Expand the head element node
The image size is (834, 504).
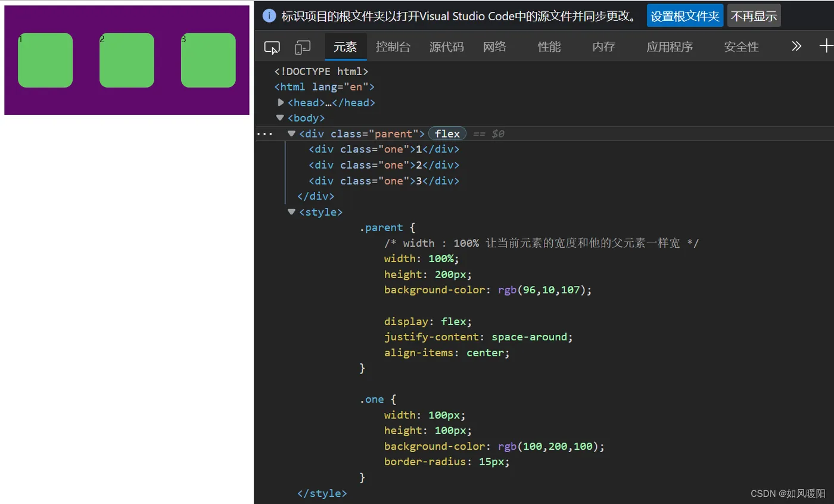click(x=281, y=102)
